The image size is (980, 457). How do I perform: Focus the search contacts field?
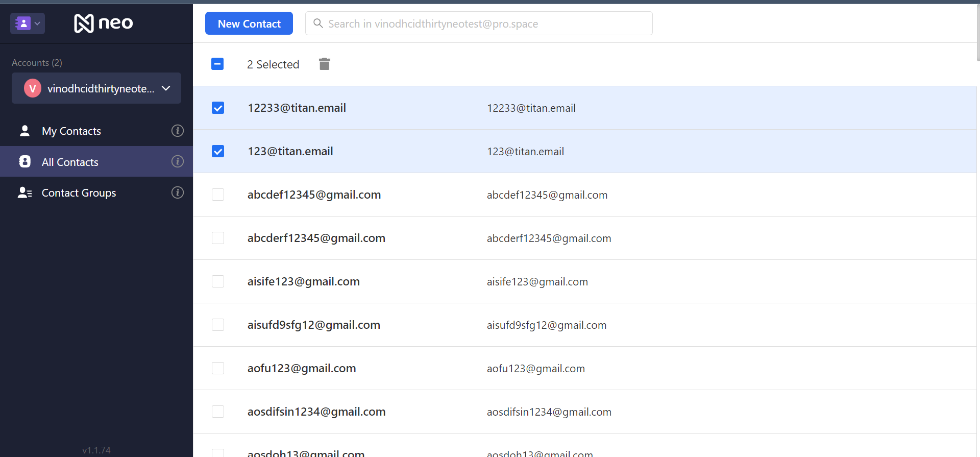pyautogui.click(x=479, y=23)
